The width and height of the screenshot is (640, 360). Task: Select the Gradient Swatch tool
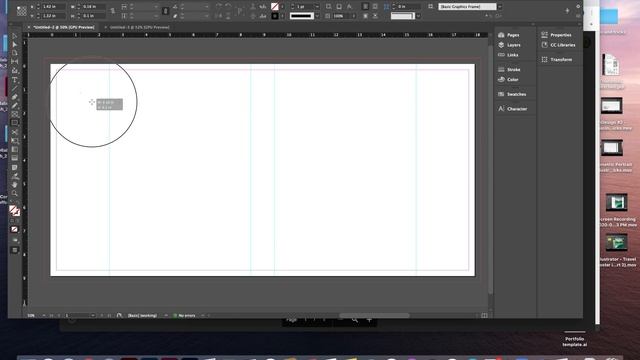15,149
